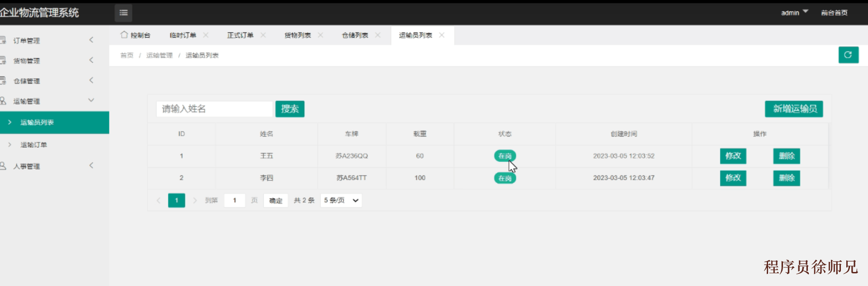Viewport: 868px width, 286px height.
Task: Click the 人事管理 sidebar user icon
Action: coord(3,166)
